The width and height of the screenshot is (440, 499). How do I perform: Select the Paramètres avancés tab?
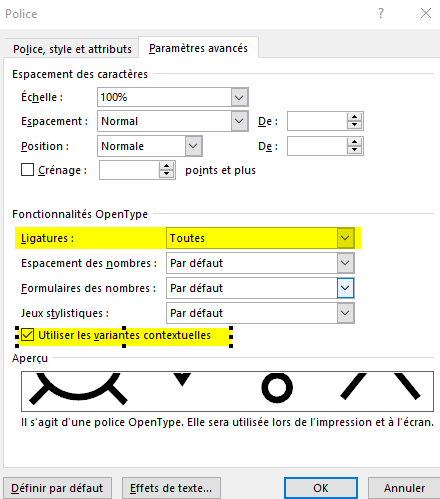[198, 48]
